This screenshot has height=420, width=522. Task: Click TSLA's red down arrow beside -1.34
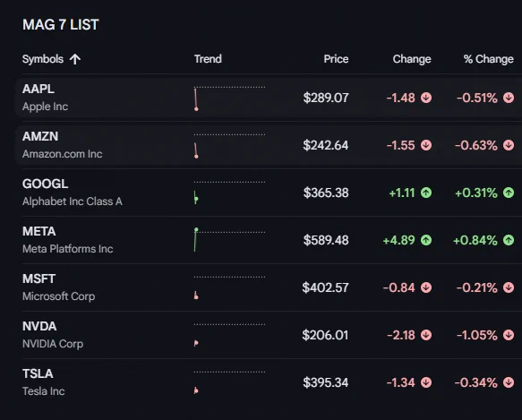pyautogui.click(x=426, y=382)
